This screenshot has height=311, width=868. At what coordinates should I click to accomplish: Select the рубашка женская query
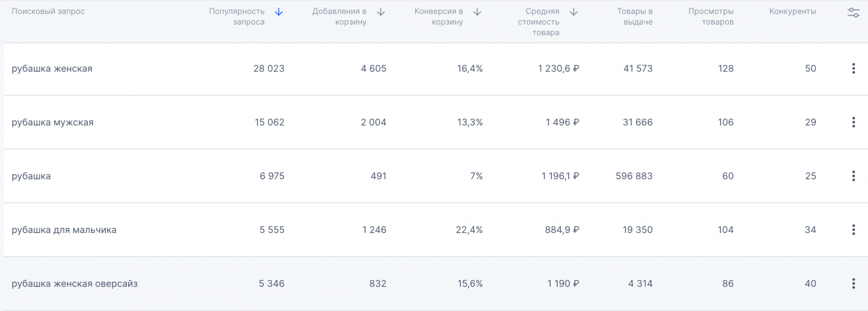pos(52,69)
